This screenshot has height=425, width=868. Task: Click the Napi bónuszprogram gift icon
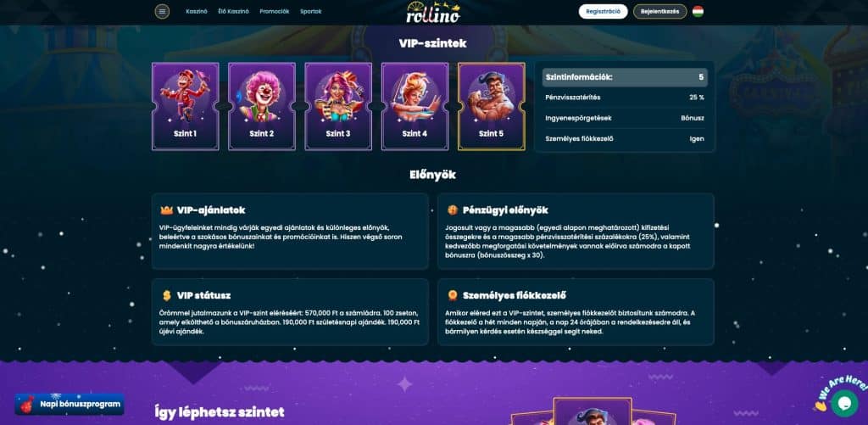27,405
